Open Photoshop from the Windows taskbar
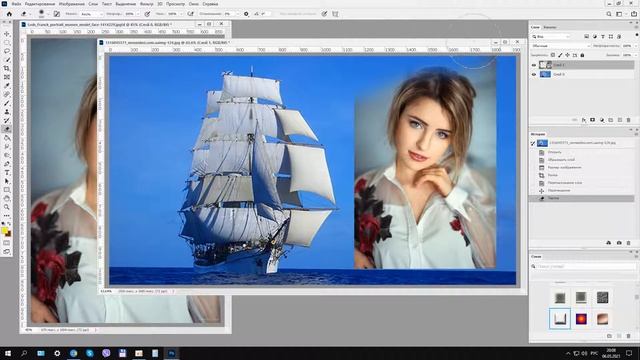The width and height of the screenshot is (640, 360). [171, 353]
